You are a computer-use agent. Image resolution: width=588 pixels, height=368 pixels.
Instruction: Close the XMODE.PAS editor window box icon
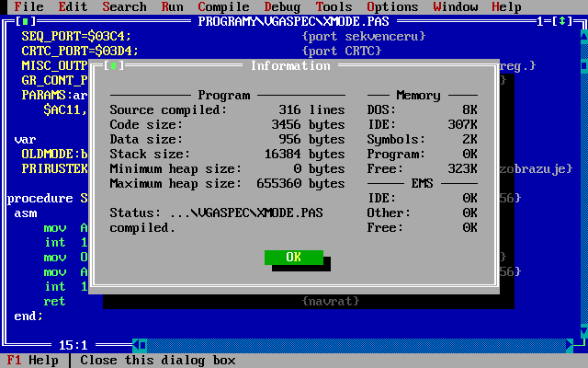click(26, 21)
